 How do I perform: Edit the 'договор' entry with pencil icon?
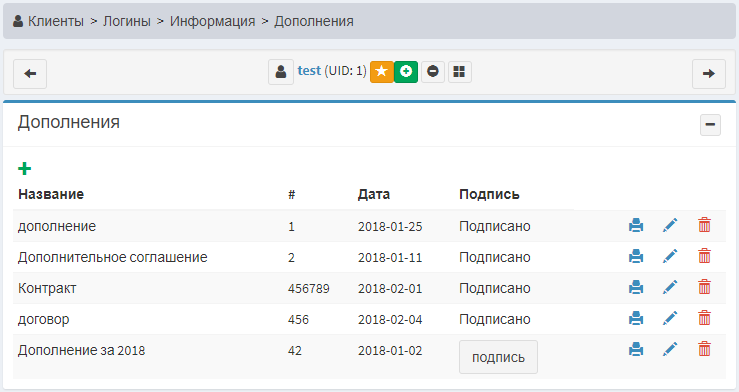[x=670, y=318]
